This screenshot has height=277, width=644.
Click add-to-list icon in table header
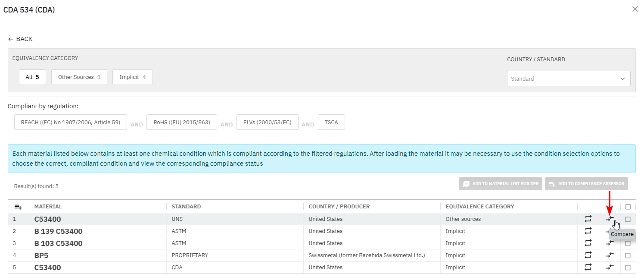click(18, 207)
